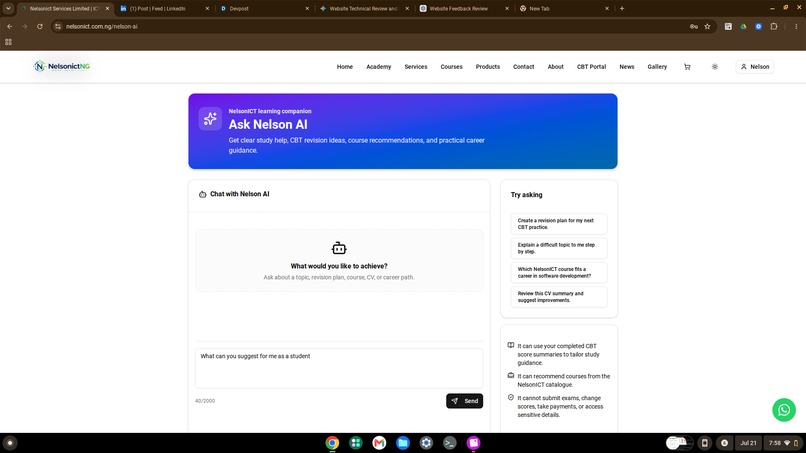The height and width of the screenshot is (453, 806).
Task: Open the Services menu item
Action: tap(415, 67)
